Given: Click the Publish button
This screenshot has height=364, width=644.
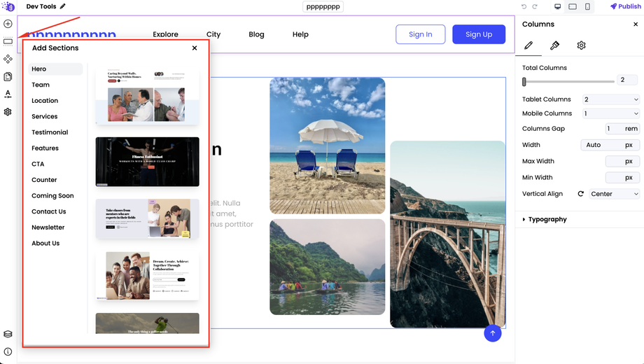Looking at the screenshot, I should coord(625,6).
